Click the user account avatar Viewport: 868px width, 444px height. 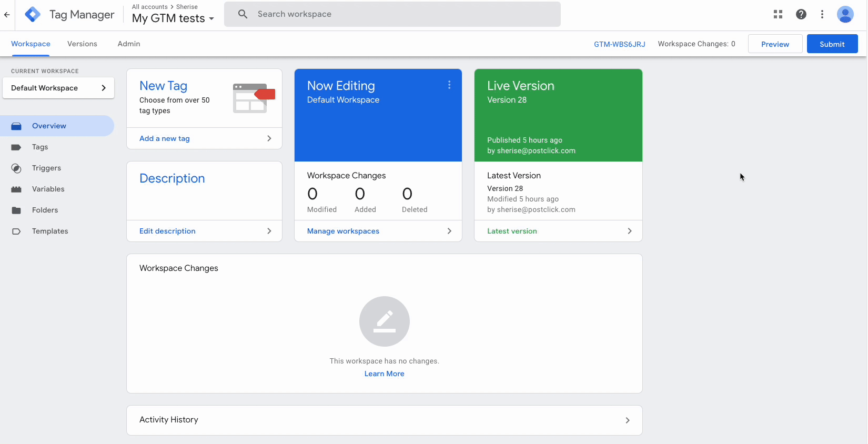pyautogui.click(x=845, y=14)
